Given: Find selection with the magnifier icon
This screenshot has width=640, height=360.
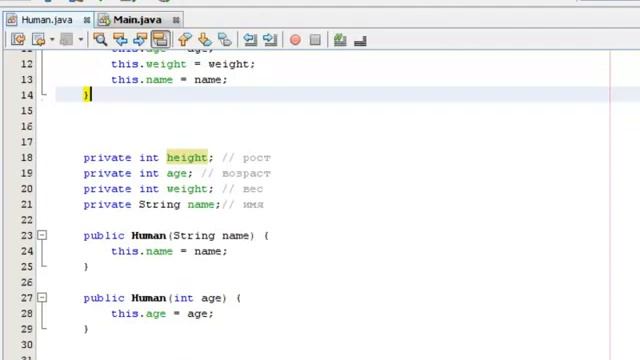Looking at the screenshot, I should click(x=100, y=40).
